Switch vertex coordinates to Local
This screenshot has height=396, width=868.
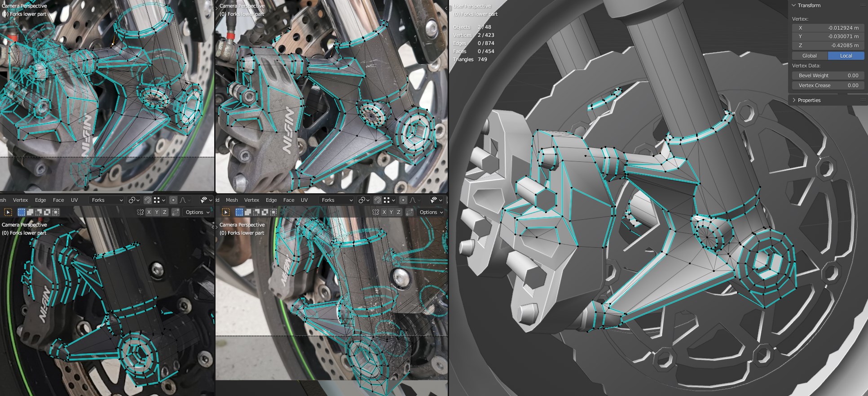(846, 56)
